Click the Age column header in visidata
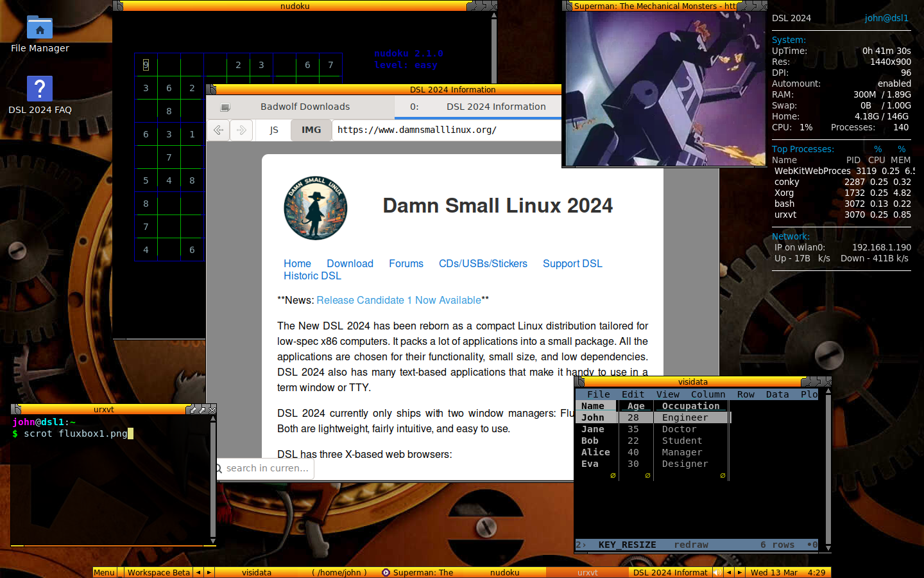 tap(636, 406)
